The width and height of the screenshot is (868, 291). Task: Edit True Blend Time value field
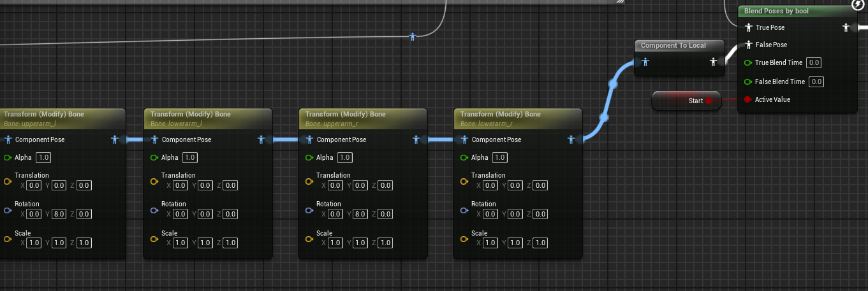tap(814, 62)
